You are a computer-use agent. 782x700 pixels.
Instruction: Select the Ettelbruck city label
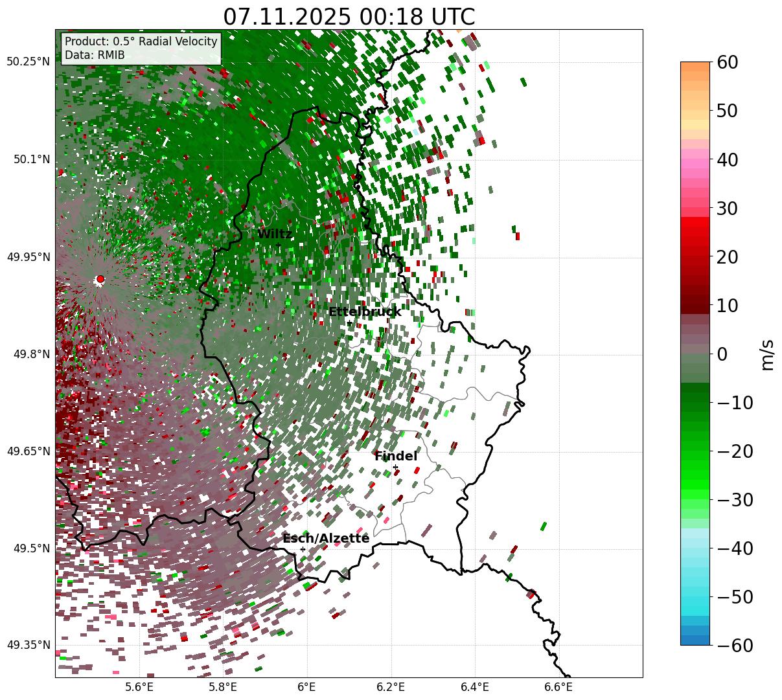pyautogui.click(x=365, y=312)
